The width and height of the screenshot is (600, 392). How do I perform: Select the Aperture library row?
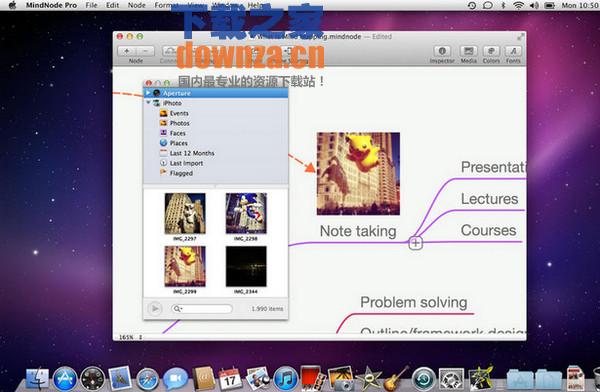point(215,93)
